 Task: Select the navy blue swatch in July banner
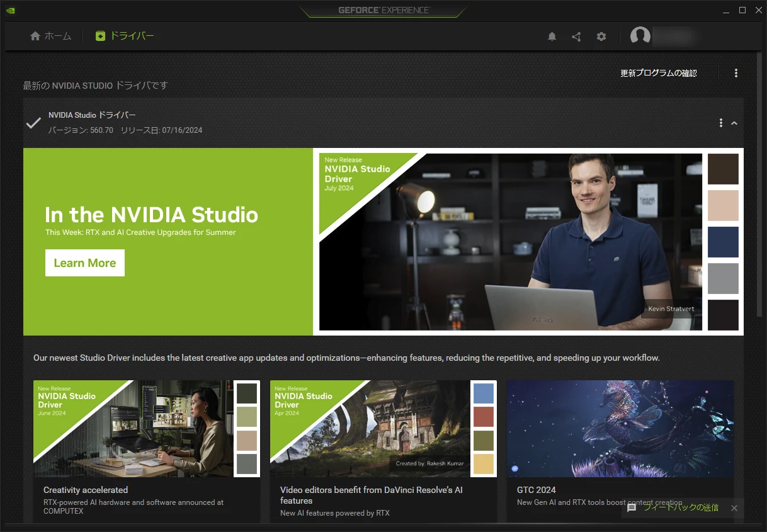(723, 242)
